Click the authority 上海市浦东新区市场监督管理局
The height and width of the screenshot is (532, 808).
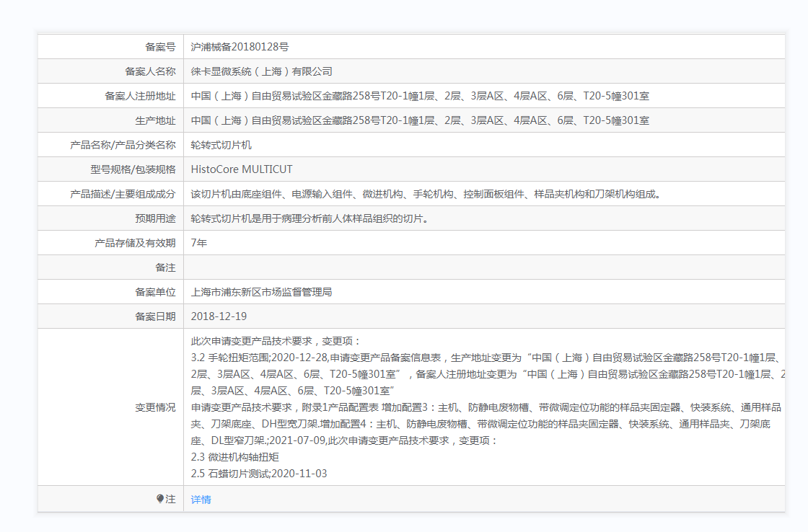click(x=261, y=292)
